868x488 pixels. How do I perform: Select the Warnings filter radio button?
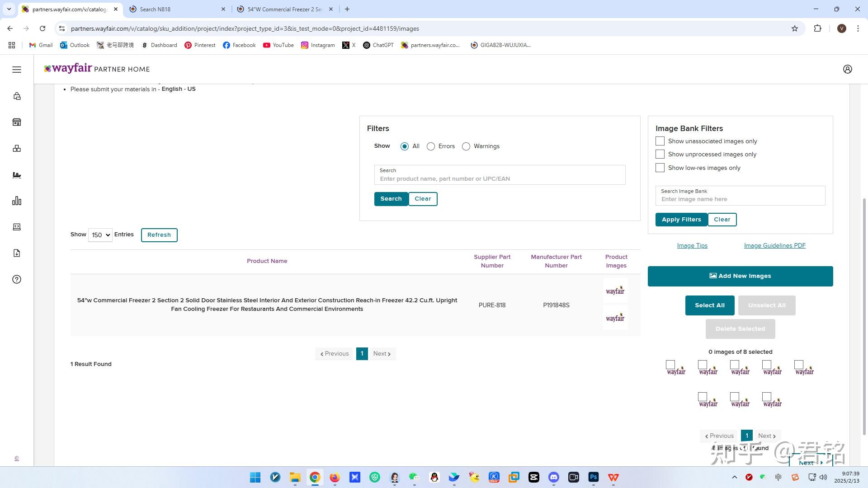point(466,146)
